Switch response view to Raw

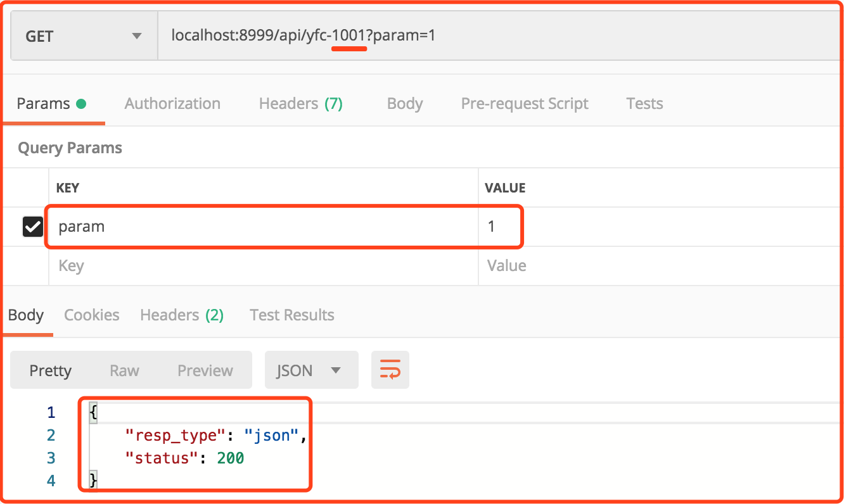click(x=124, y=370)
